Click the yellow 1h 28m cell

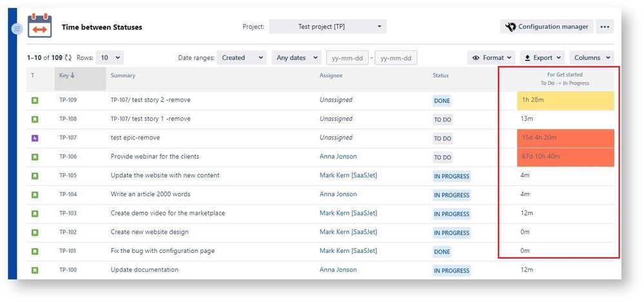pyautogui.click(x=565, y=101)
